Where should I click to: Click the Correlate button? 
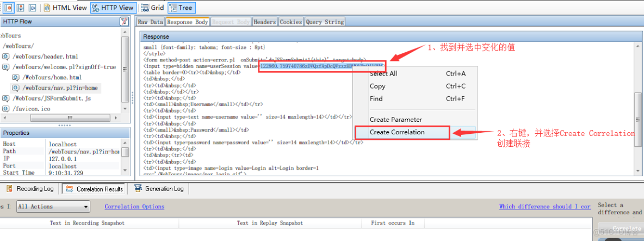(621, 228)
